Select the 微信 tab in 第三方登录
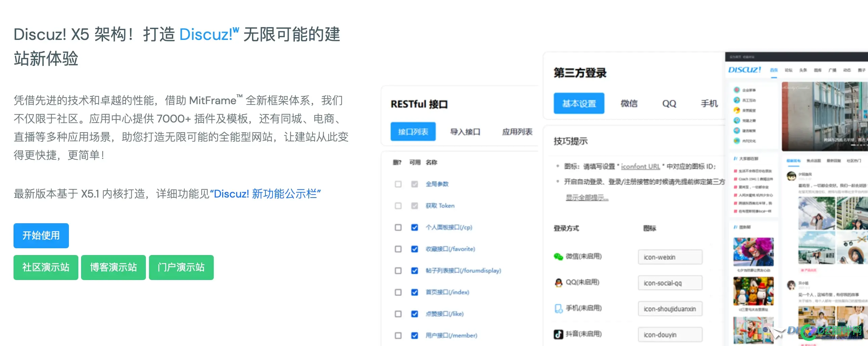The image size is (868, 346). click(x=629, y=103)
